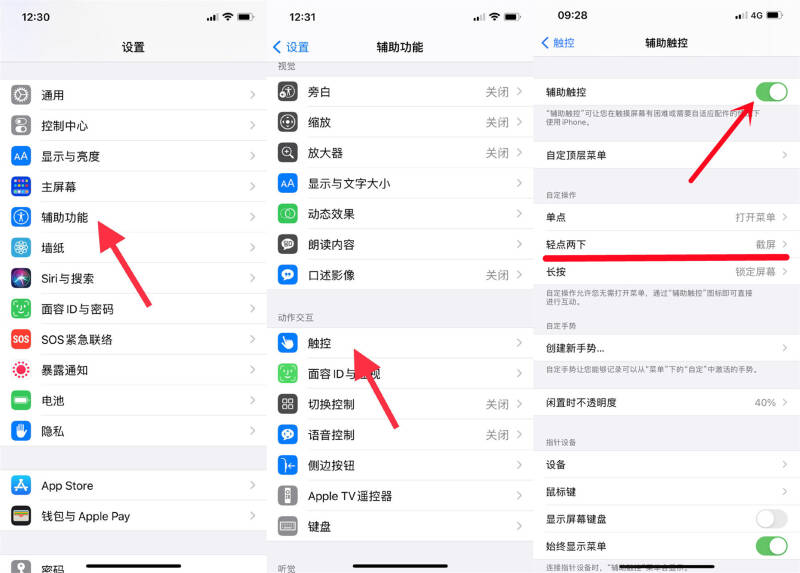Tap the 键盘 label
800x573 pixels.
coord(319,527)
